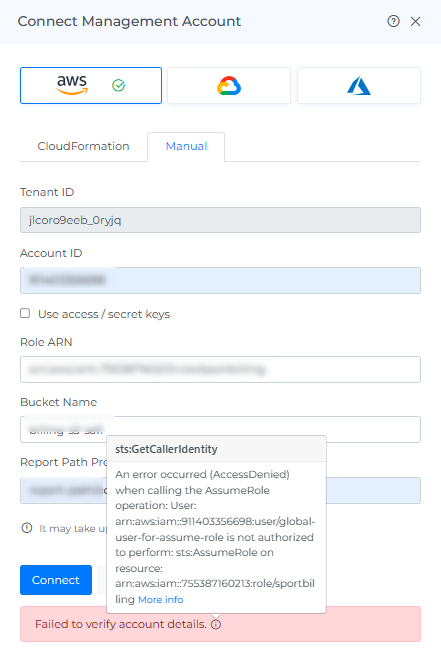Click the notice icon next to 'It may take'

27,528
